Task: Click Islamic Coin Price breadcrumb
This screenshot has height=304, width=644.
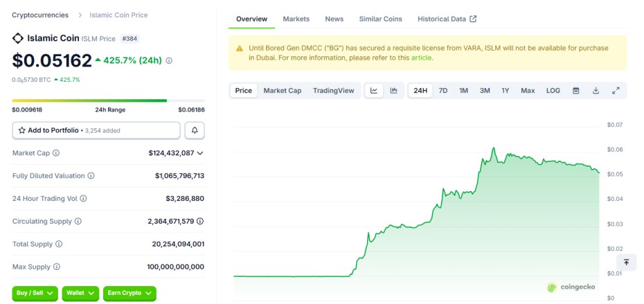Action: click(x=118, y=15)
